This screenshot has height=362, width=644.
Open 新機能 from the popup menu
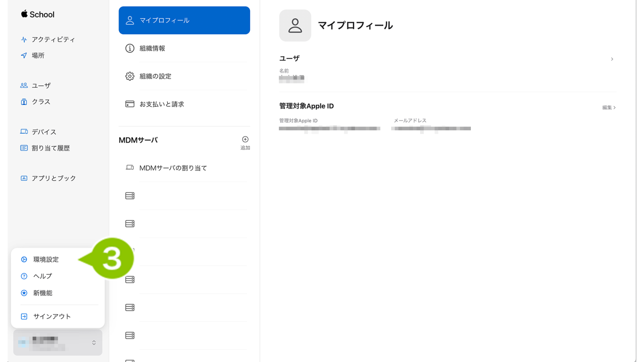click(43, 293)
